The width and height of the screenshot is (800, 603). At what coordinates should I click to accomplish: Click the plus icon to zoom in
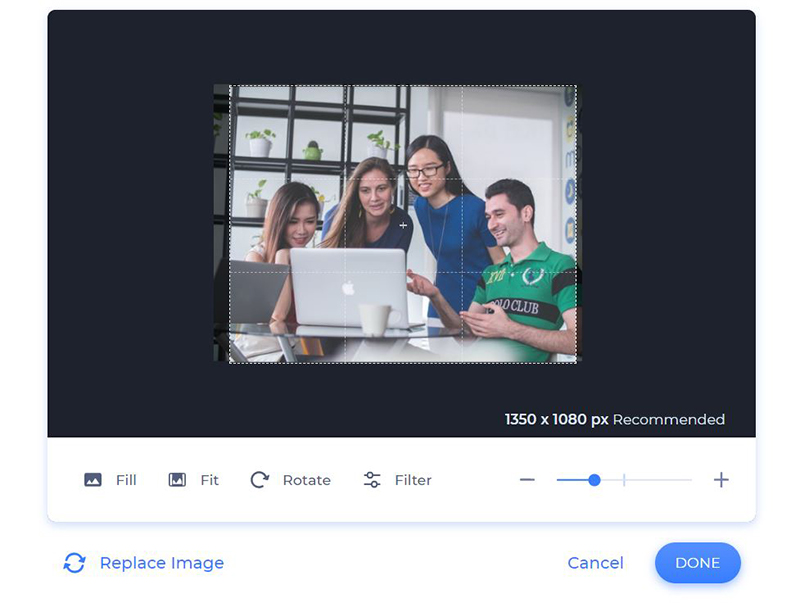pyautogui.click(x=721, y=480)
